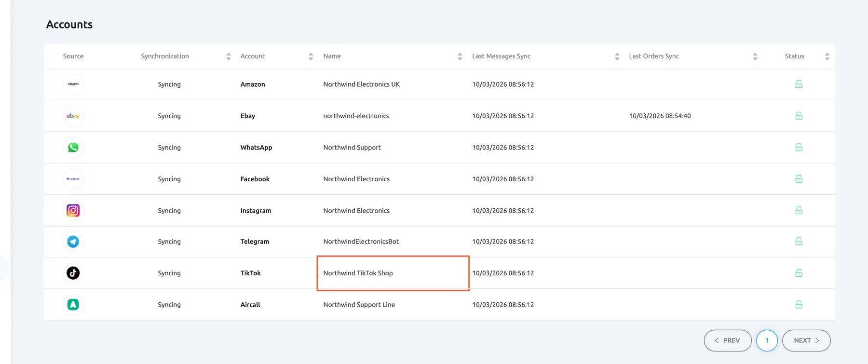Screen dimensions: 868x364
Task: Select the Northwind TikTok Shop name cell
Action: pos(358,273)
